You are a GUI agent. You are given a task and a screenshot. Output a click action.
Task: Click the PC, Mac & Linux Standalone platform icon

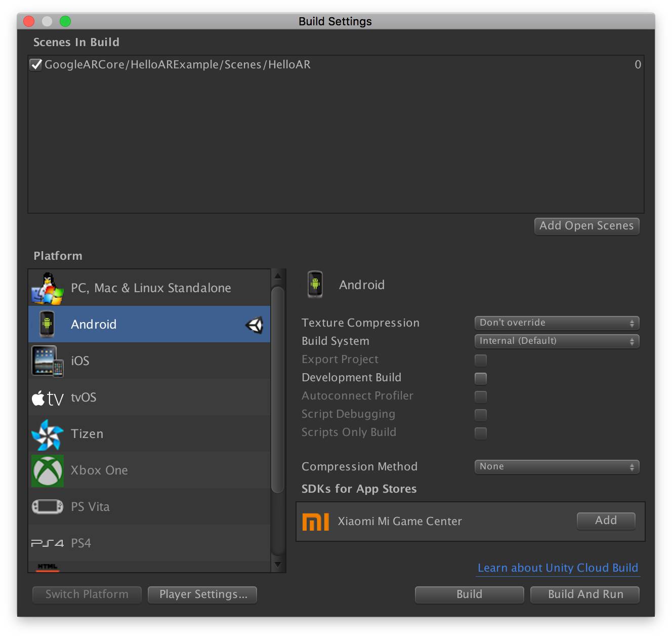pyautogui.click(x=47, y=288)
